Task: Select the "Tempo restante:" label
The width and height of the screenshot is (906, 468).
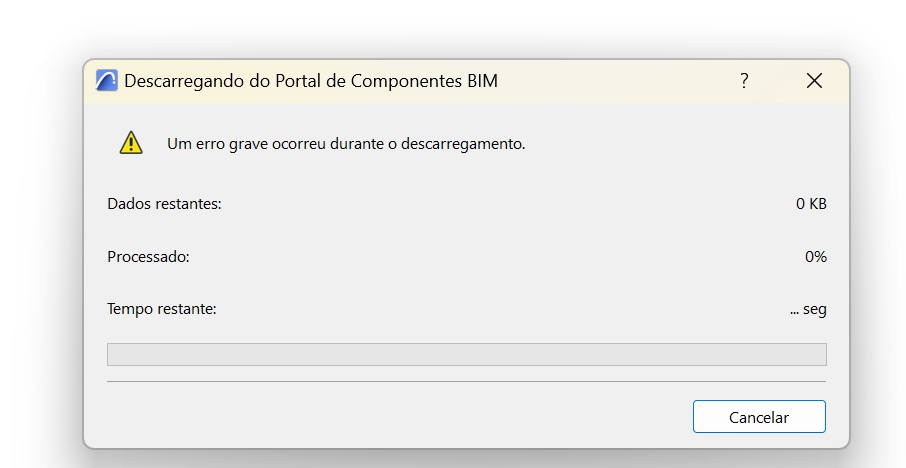Action: pyautogui.click(x=162, y=309)
